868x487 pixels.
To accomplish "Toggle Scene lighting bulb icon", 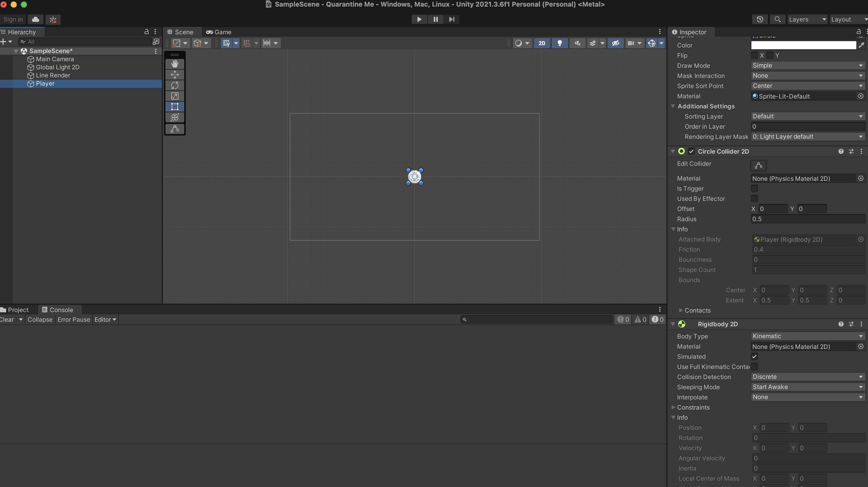I will (559, 43).
